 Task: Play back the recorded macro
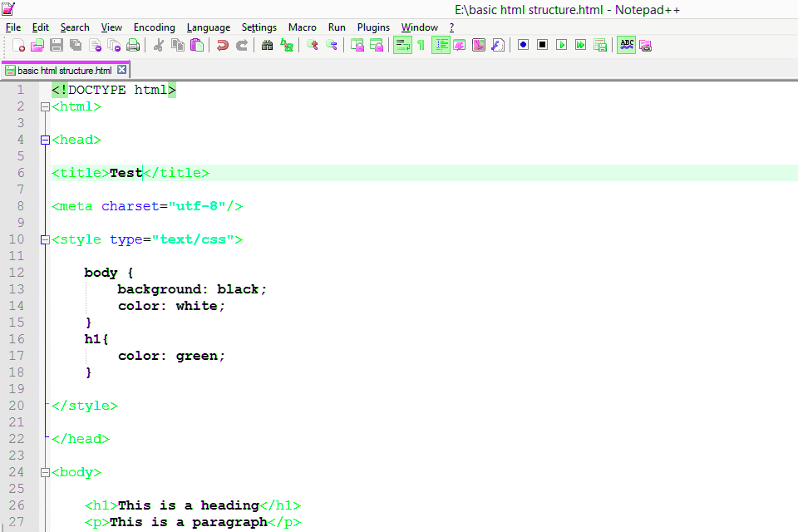562,46
